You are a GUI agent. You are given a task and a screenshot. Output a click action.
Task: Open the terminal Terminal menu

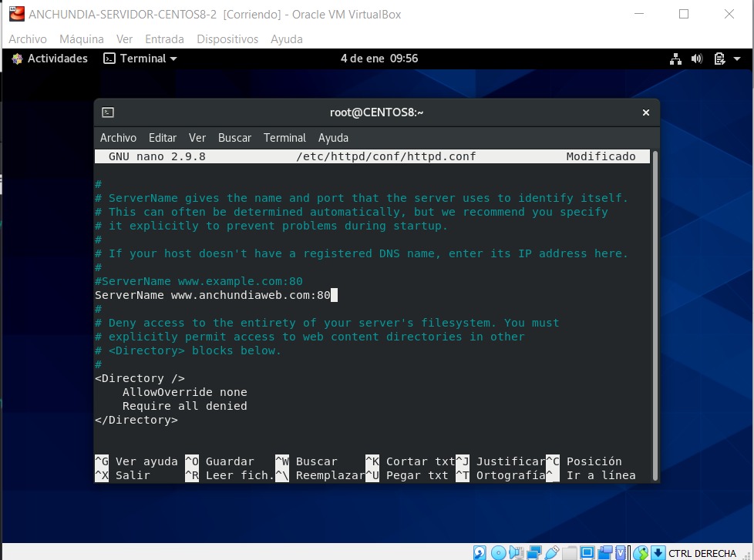click(284, 138)
